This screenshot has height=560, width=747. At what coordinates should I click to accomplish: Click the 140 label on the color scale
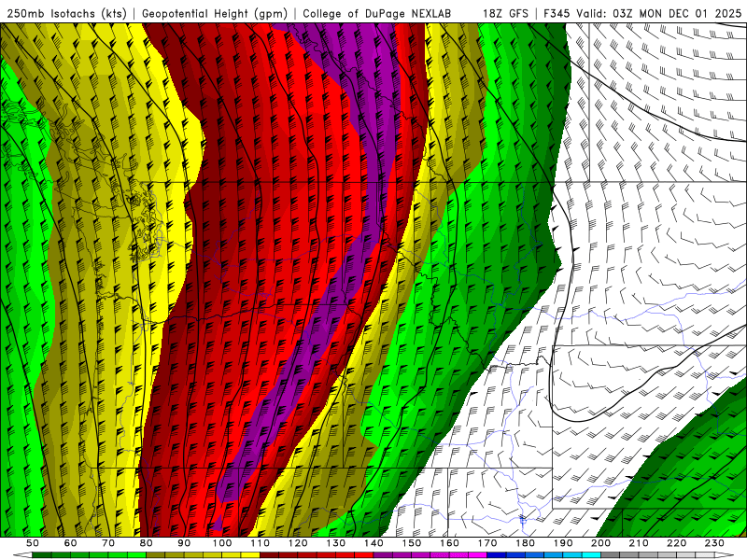373,543
